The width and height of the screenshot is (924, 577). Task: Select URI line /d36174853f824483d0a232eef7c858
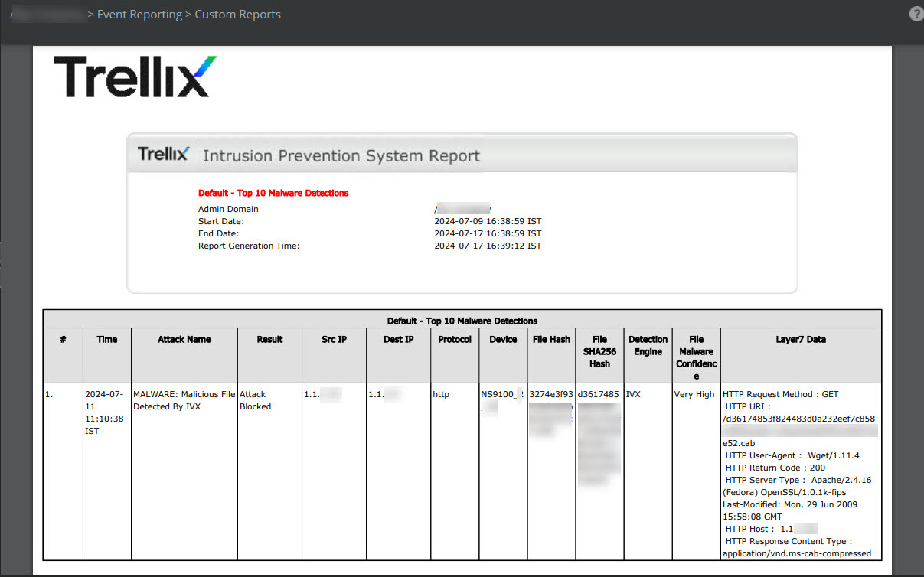[x=798, y=419]
